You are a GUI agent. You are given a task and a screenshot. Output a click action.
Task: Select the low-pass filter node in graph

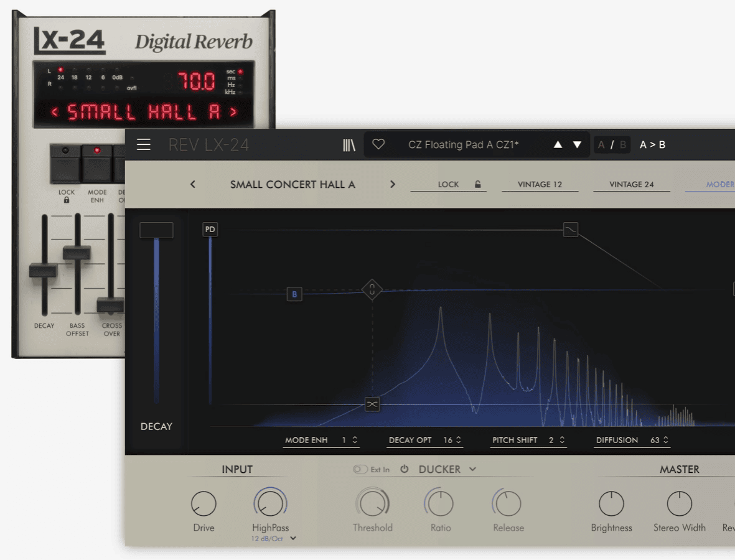[571, 230]
